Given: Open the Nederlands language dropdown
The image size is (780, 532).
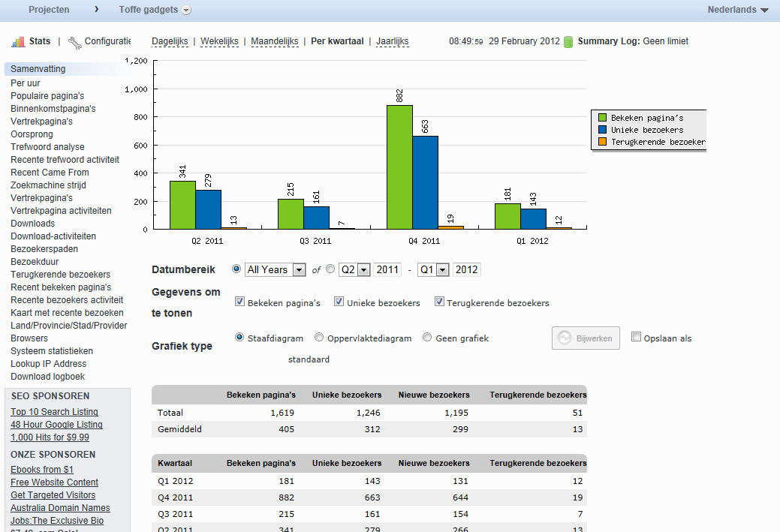Looking at the screenshot, I should point(738,10).
